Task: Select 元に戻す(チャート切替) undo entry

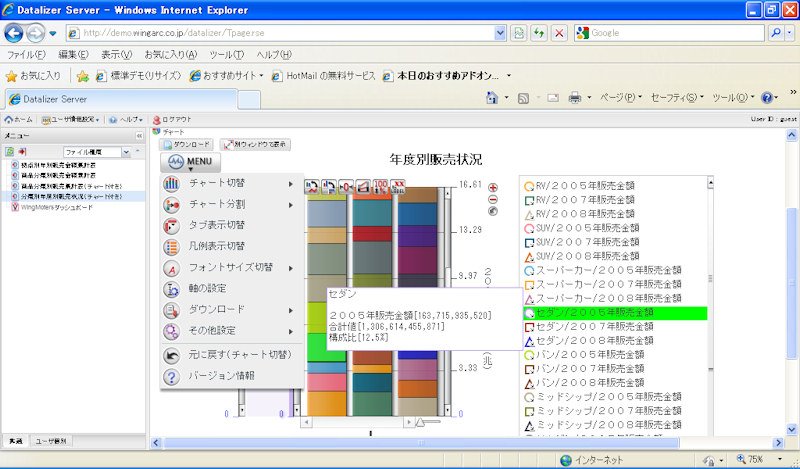Action: tap(232, 355)
